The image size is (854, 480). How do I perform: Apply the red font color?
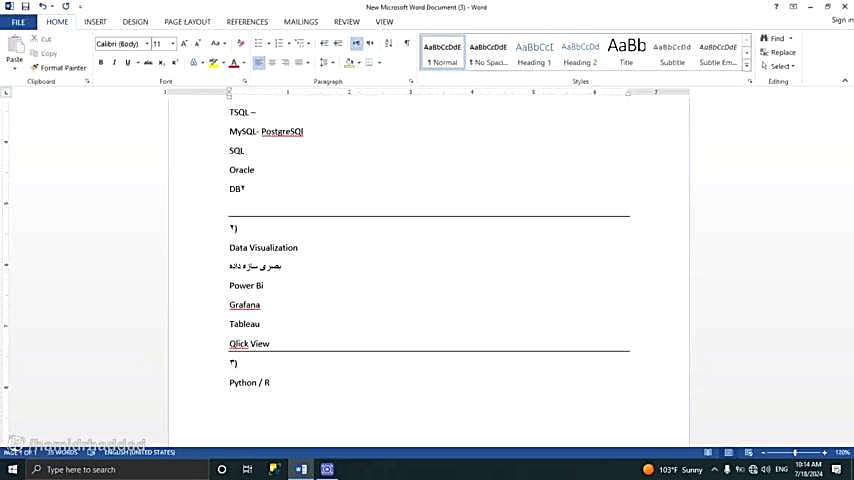[234, 63]
